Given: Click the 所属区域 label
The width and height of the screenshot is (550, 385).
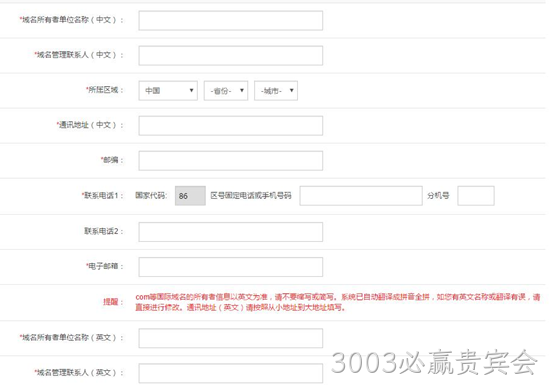Looking at the screenshot, I should click(x=105, y=90).
